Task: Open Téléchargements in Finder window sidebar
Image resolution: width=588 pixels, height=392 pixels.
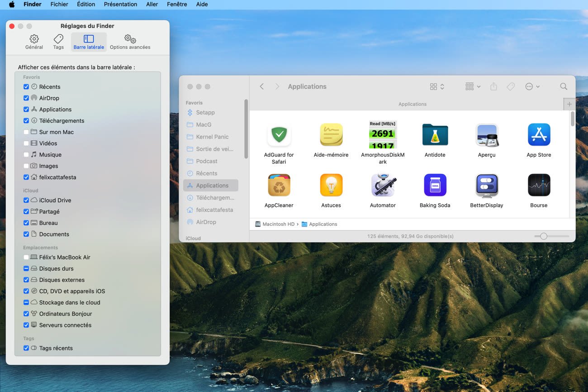Action: coord(210,198)
